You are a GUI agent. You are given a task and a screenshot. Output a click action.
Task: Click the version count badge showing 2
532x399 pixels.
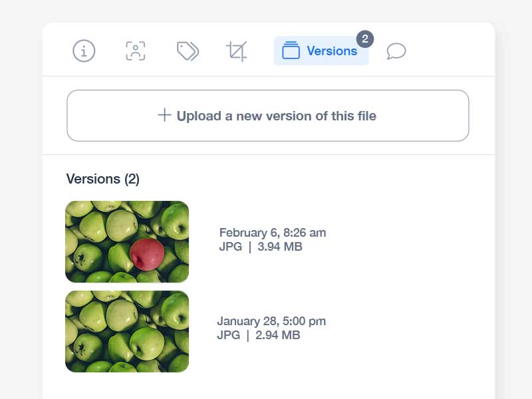364,39
